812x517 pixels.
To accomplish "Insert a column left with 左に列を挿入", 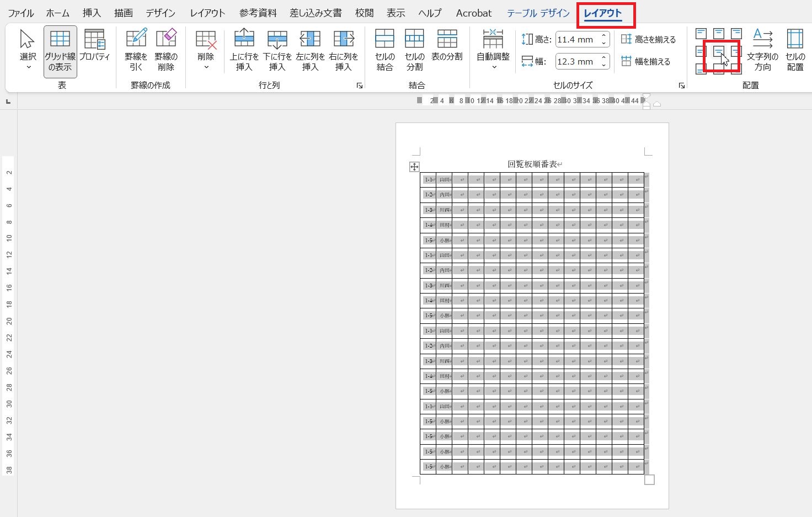I will tap(310, 50).
